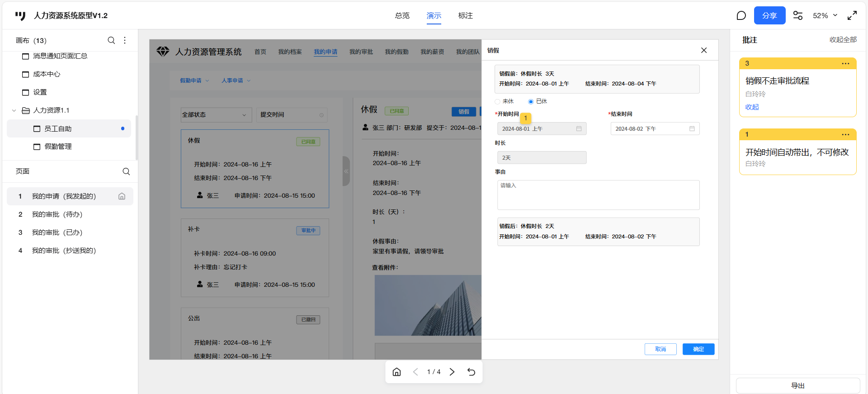The width and height of the screenshot is (868, 394).
Task: Collapse the 人力资源1.1 folder
Action: (x=14, y=110)
